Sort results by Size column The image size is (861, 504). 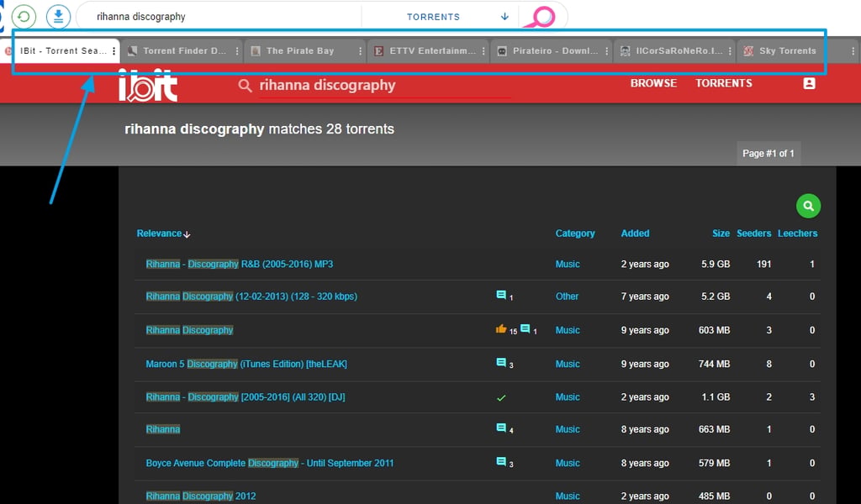(721, 234)
